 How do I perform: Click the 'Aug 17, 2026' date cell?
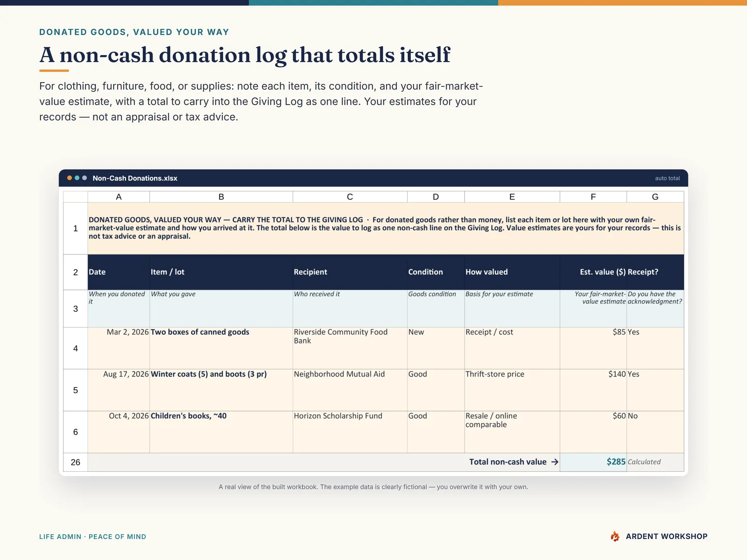[x=119, y=390]
